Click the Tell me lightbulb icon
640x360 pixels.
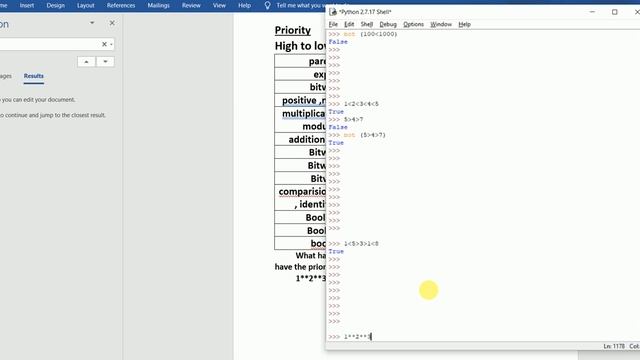point(267,5)
